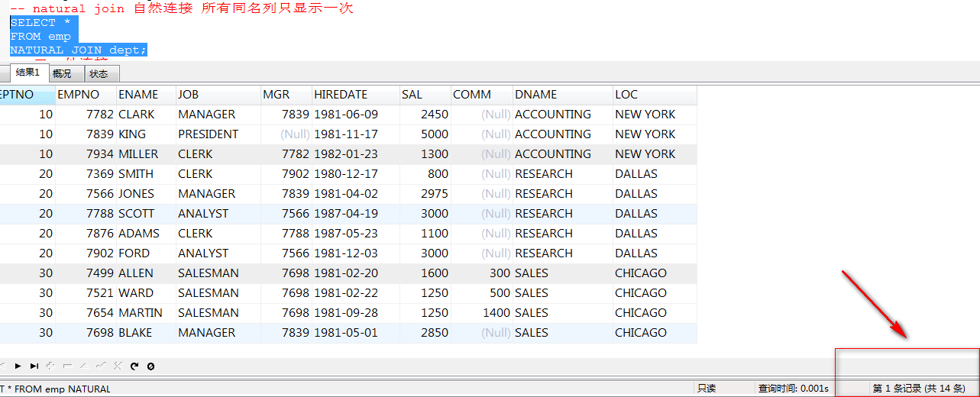
Task: Jump to the last record
Action: (34, 366)
